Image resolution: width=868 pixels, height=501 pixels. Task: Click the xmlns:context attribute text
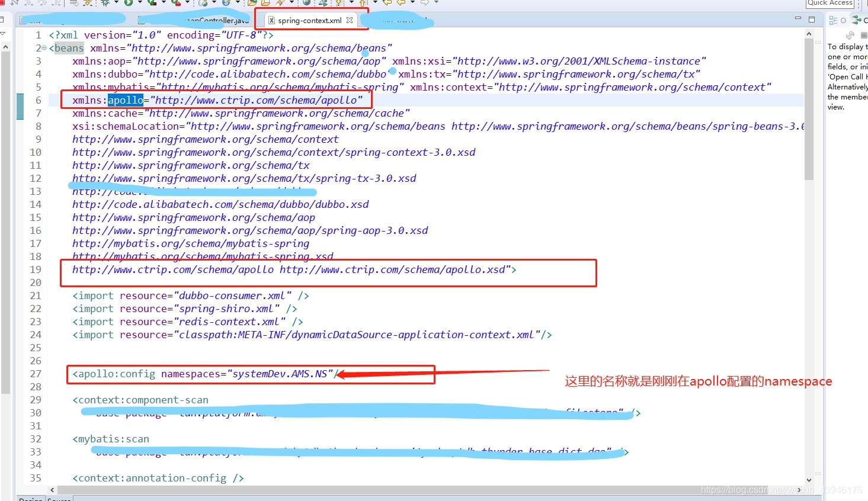pyautogui.click(x=591, y=87)
